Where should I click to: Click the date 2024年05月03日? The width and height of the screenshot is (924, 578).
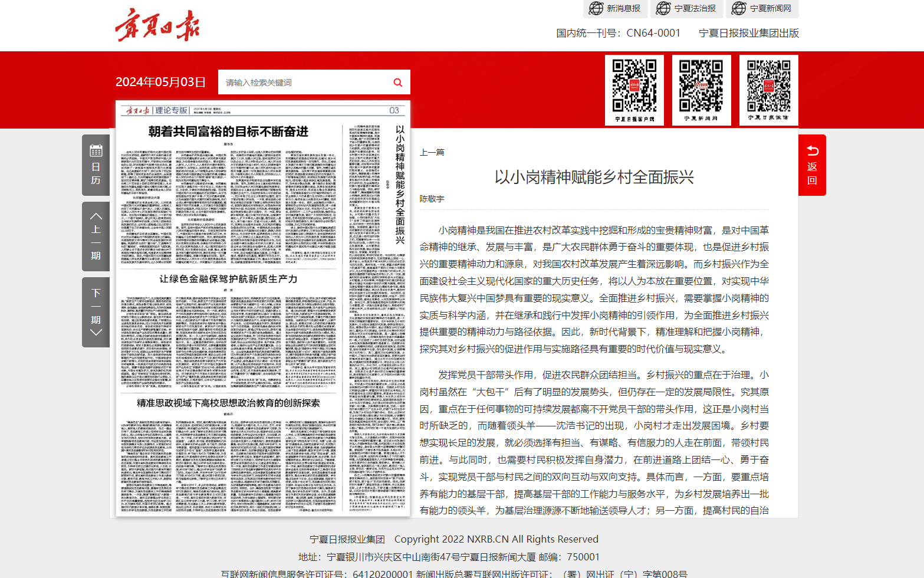[160, 82]
